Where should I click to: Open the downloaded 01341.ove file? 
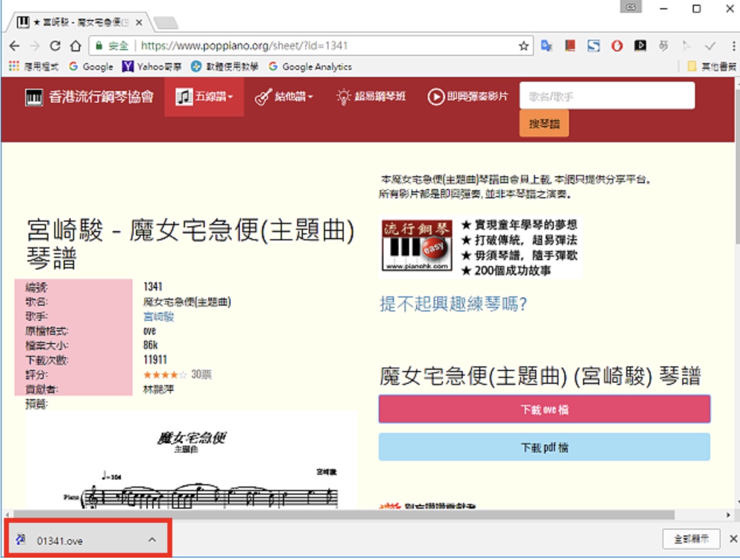[x=60, y=541]
